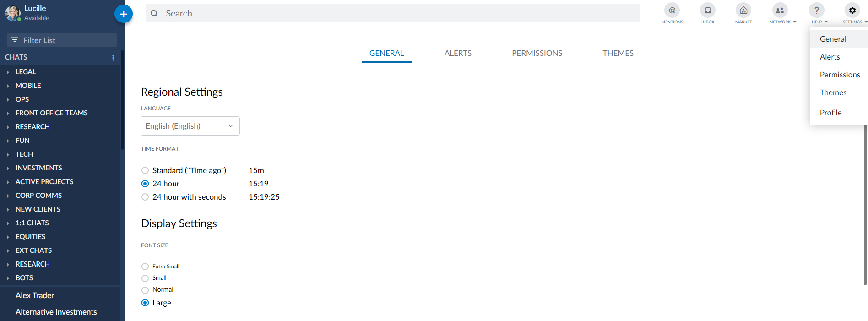Screen dimensions: 868x321
Task: Open the Chats three-dot options menu
Action: tap(113, 58)
